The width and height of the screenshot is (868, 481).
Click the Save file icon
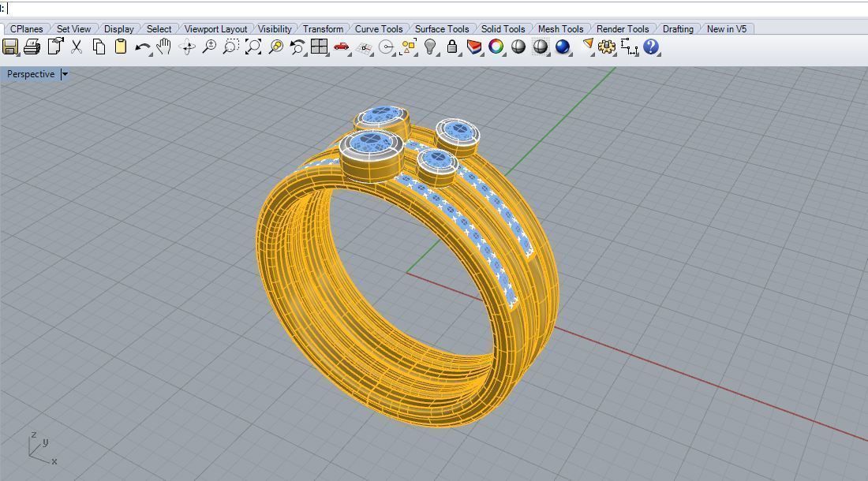click(x=10, y=47)
